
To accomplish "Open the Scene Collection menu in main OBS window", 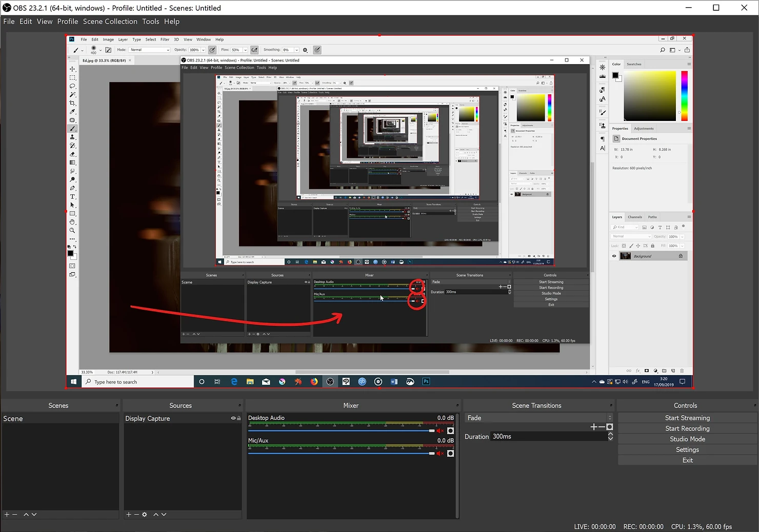I will click(x=110, y=22).
